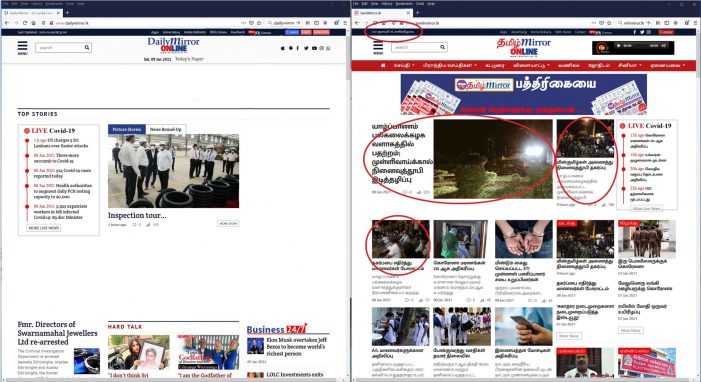701x382 pixels.
Task: Play the radio player on Tamil Mirror
Action: (x=619, y=46)
